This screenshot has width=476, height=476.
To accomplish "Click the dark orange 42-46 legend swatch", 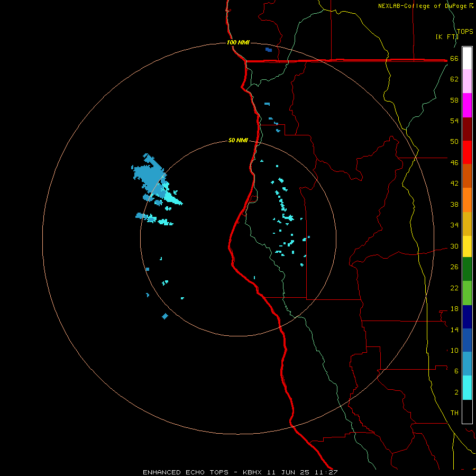I will point(467,176).
